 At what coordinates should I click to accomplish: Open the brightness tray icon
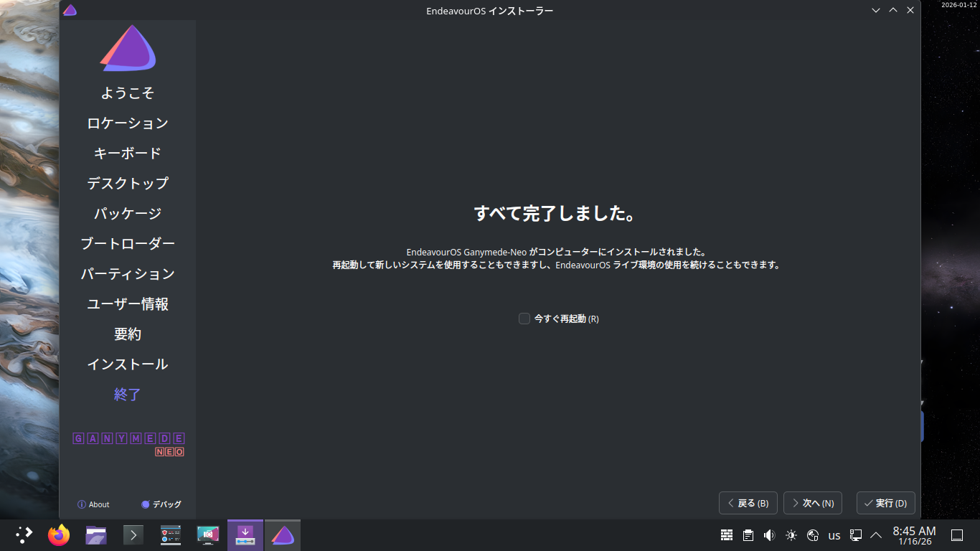[x=791, y=535]
